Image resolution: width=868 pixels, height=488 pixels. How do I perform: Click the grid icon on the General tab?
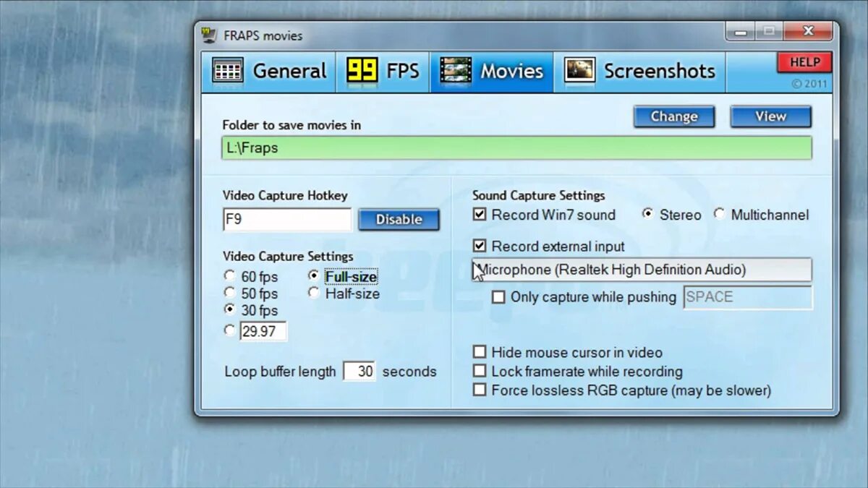pos(227,70)
